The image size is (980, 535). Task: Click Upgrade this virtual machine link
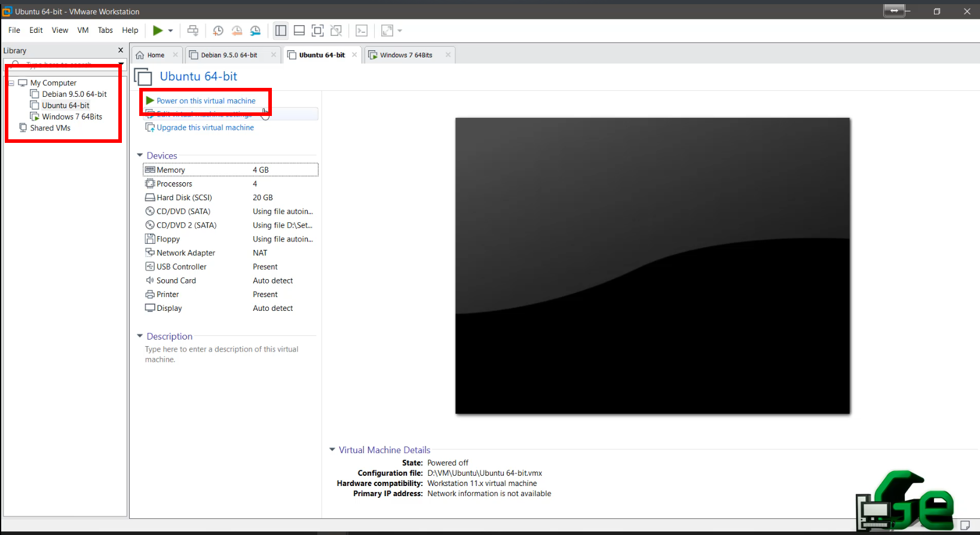pos(205,128)
